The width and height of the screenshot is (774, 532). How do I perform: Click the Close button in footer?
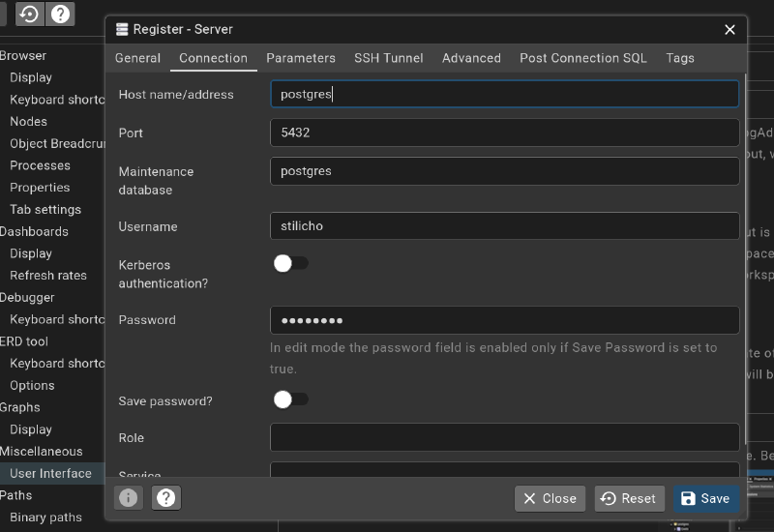(x=550, y=498)
